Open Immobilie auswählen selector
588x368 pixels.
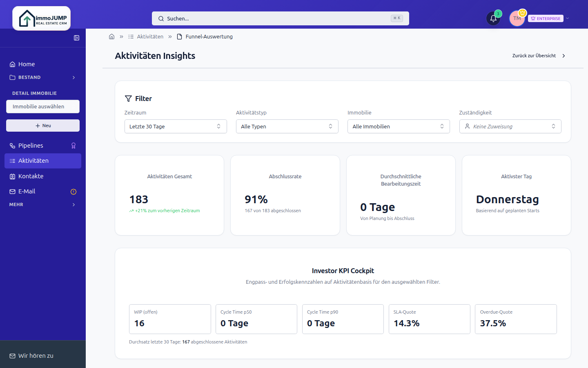(x=43, y=106)
